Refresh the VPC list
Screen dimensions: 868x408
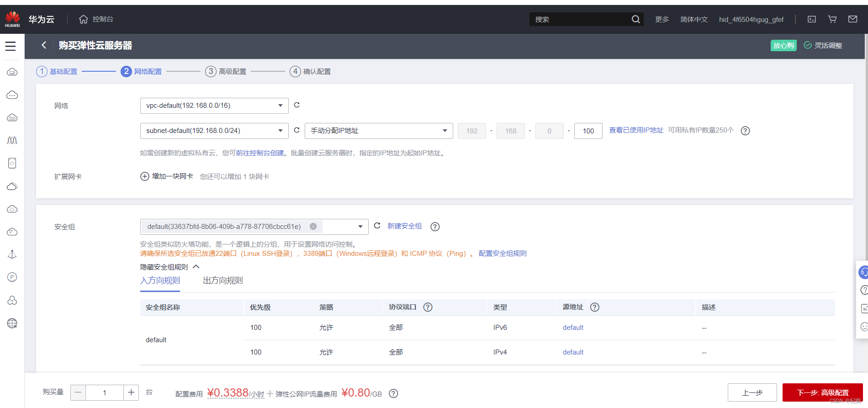(x=297, y=105)
